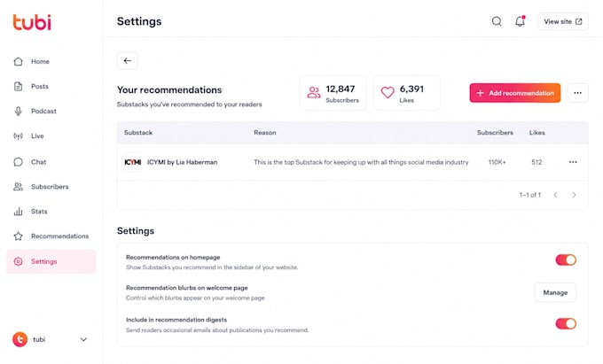Viewport: 603px width, 364px height.
Task: Click the people icon in Subscribers card
Action: [x=314, y=92]
